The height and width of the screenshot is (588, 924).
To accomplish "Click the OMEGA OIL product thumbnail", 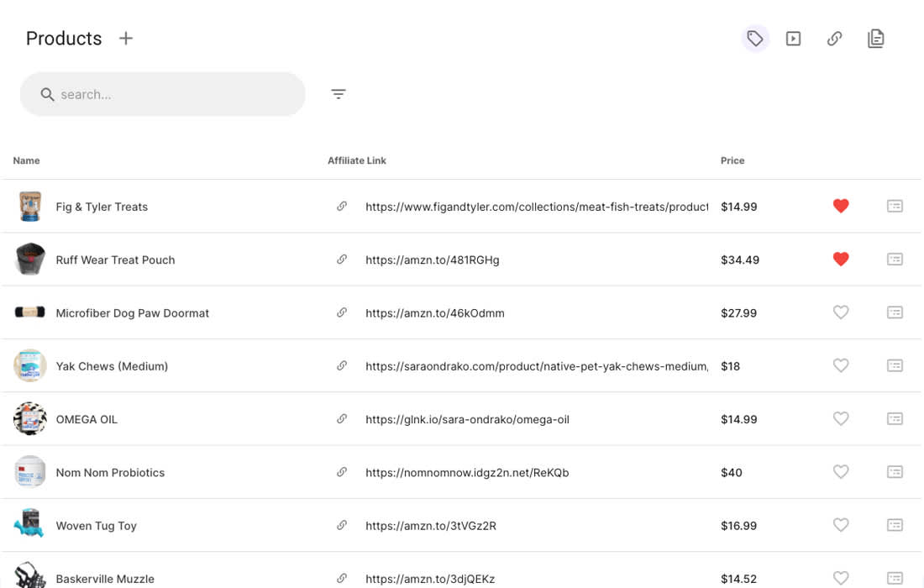I will (30, 418).
